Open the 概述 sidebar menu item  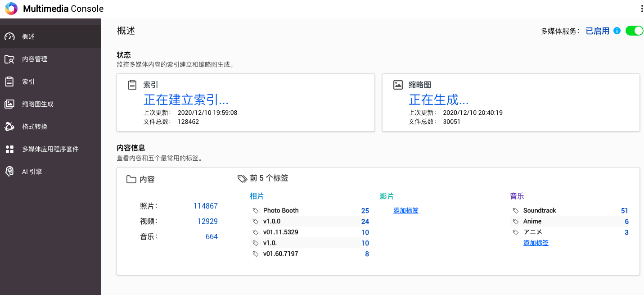click(x=50, y=36)
